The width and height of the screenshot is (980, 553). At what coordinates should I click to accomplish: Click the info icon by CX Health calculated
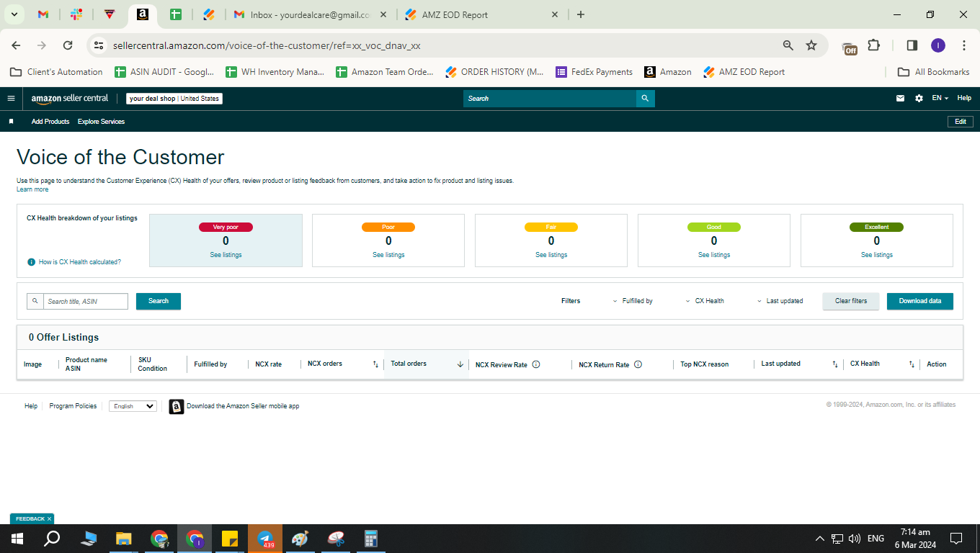31,262
